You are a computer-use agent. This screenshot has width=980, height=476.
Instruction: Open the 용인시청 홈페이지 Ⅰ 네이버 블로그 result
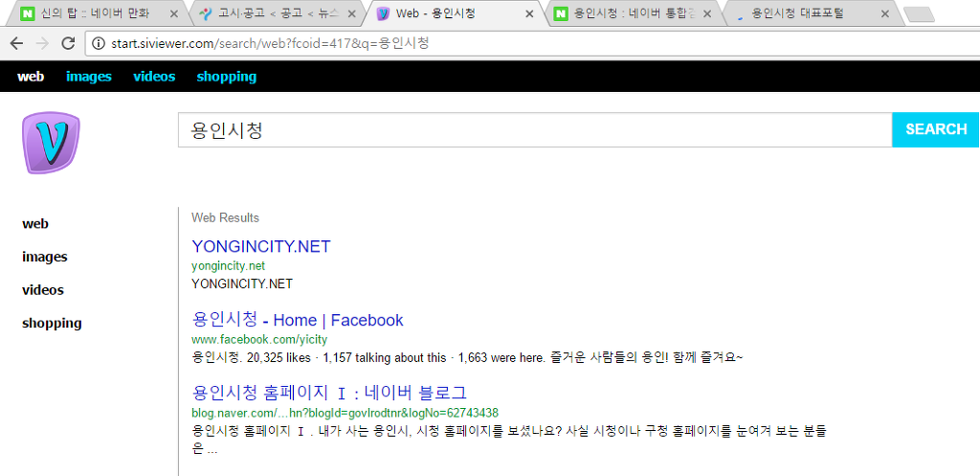[x=329, y=393]
